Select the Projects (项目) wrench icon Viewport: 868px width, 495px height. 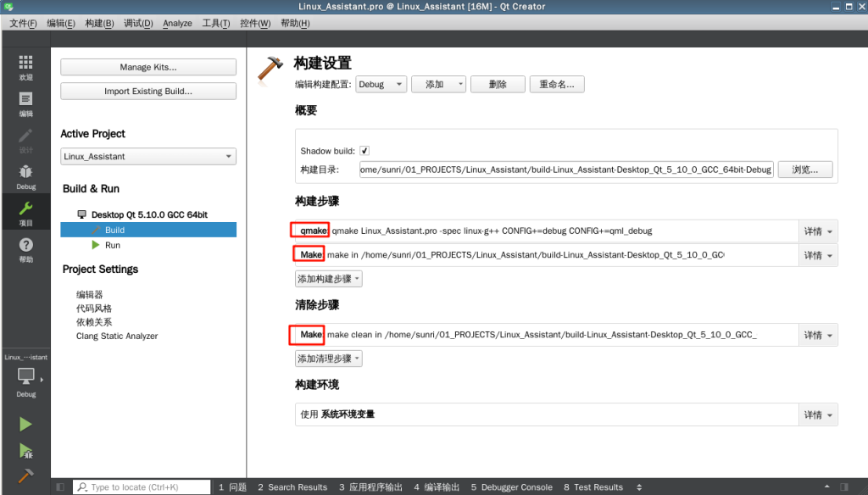[25, 213]
